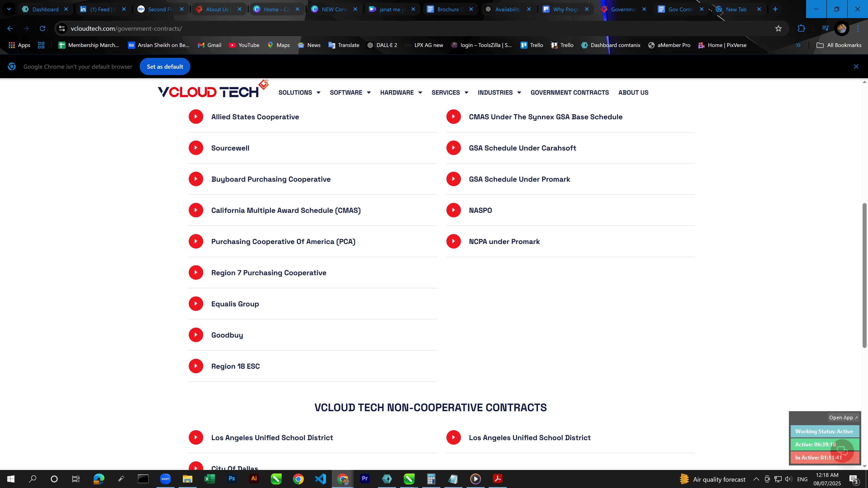
Task: Open Excel from the taskbar
Action: point(210,479)
